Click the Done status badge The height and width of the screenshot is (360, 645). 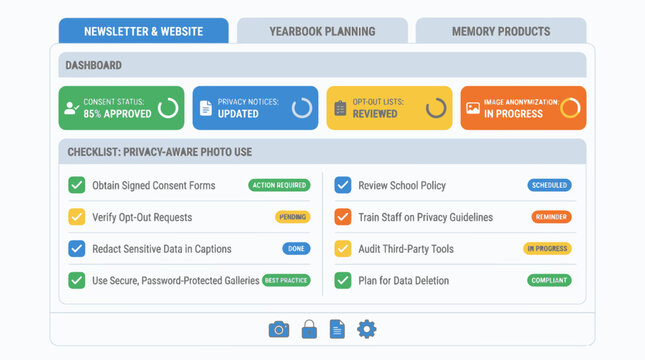click(296, 249)
